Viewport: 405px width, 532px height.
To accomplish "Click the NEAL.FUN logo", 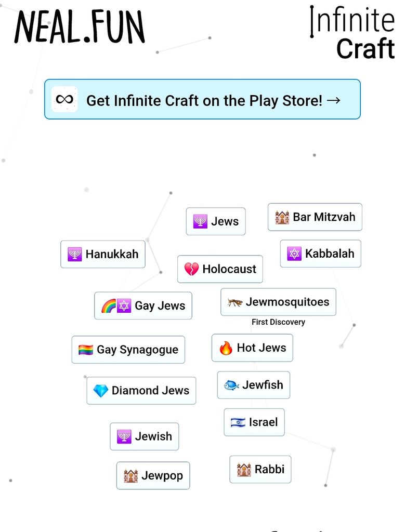I will tap(80, 27).
